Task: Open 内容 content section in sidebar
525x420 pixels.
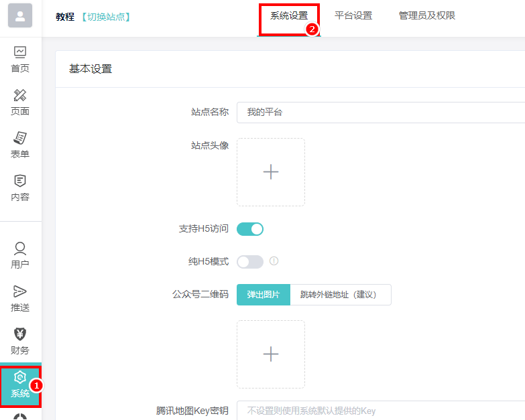Action: [x=20, y=188]
